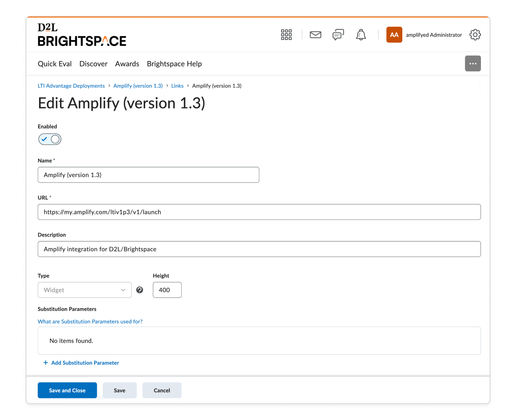516x420 pixels.
Task: Open the Type dropdown showing Widget
Action: coord(84,290)
